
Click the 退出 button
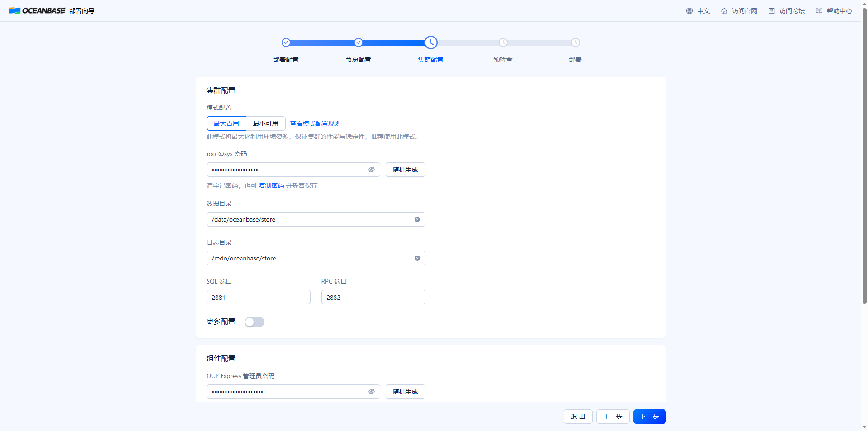[578, 417]
